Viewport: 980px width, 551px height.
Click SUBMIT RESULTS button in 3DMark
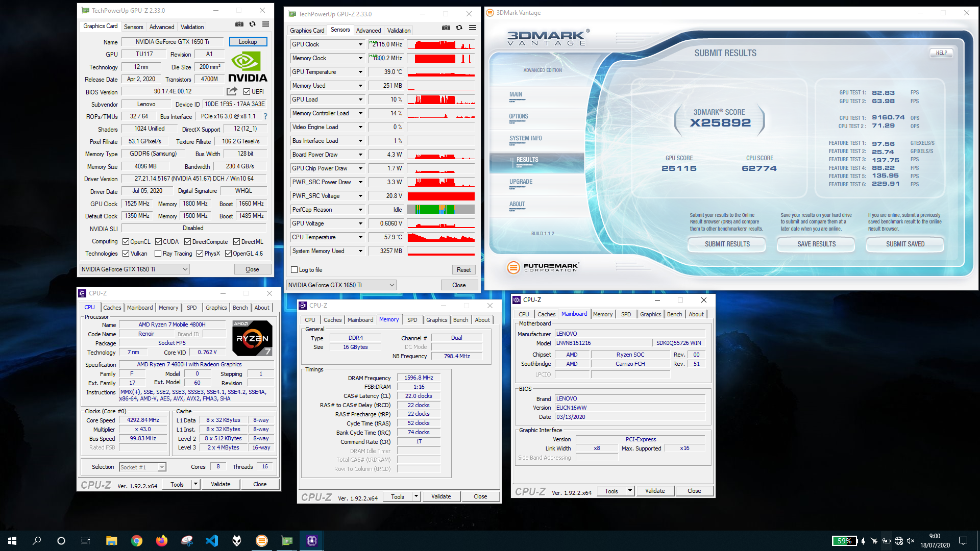(727, 244)
